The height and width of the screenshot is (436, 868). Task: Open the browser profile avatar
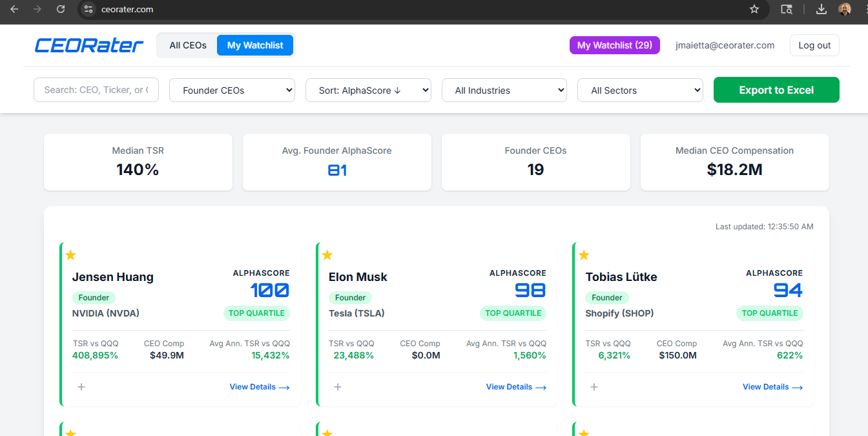845,9
